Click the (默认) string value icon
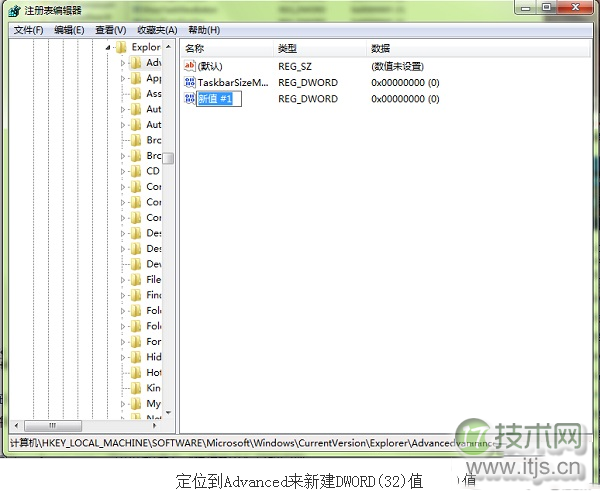Screen dimensions: 600x492 tap(190, 66)
